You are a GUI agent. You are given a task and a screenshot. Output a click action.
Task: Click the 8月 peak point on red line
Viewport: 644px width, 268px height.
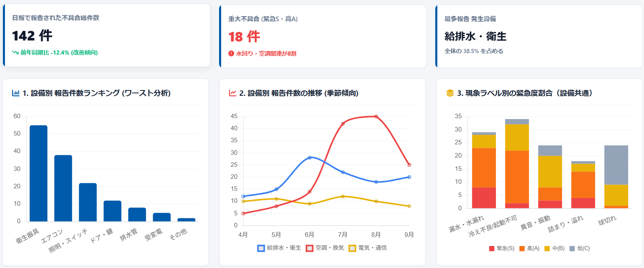[376, 117]
